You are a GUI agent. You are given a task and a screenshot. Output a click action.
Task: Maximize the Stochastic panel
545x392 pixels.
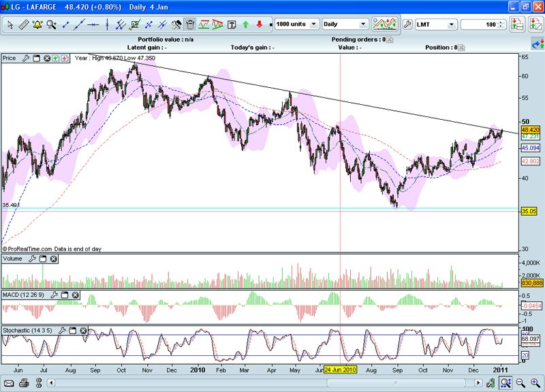click(73, 331)
